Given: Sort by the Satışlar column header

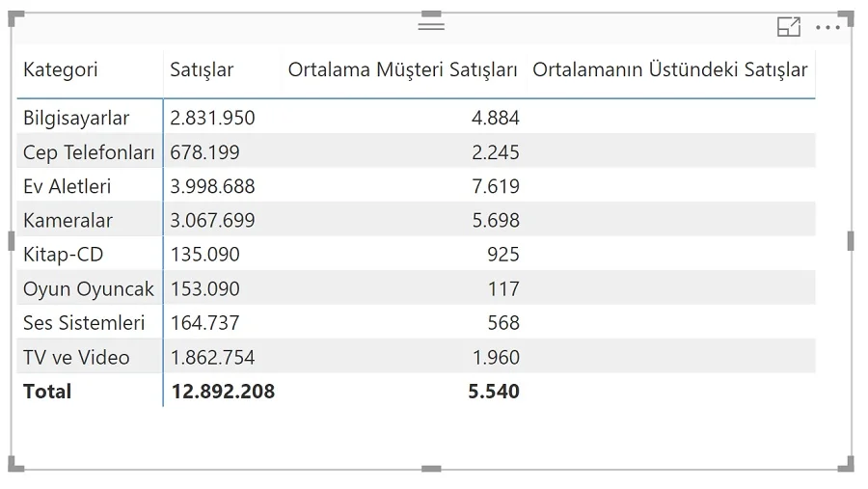Looking at the screenshot, I should pyautogui.click(x=202, y=69).
